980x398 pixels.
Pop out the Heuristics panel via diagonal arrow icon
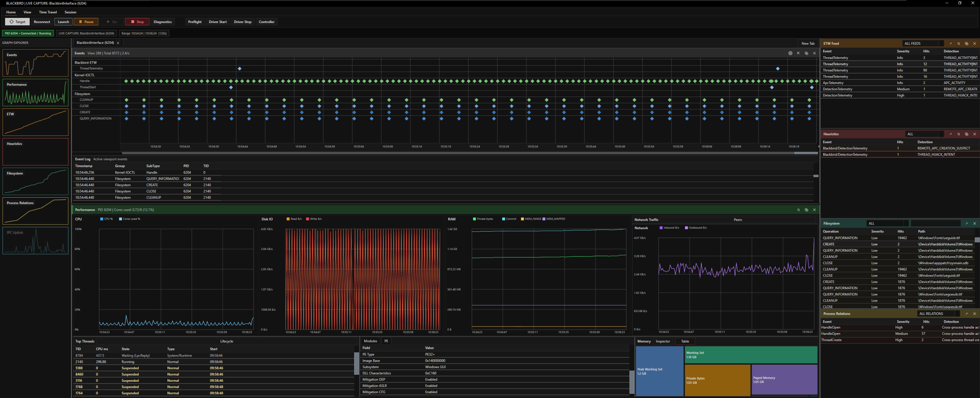pos(951,134)
